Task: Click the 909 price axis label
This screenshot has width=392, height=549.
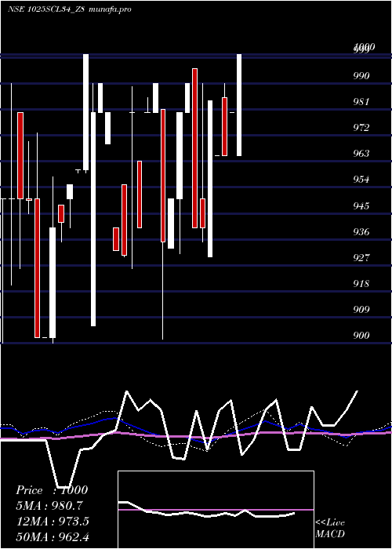Action: click(361, 310)
